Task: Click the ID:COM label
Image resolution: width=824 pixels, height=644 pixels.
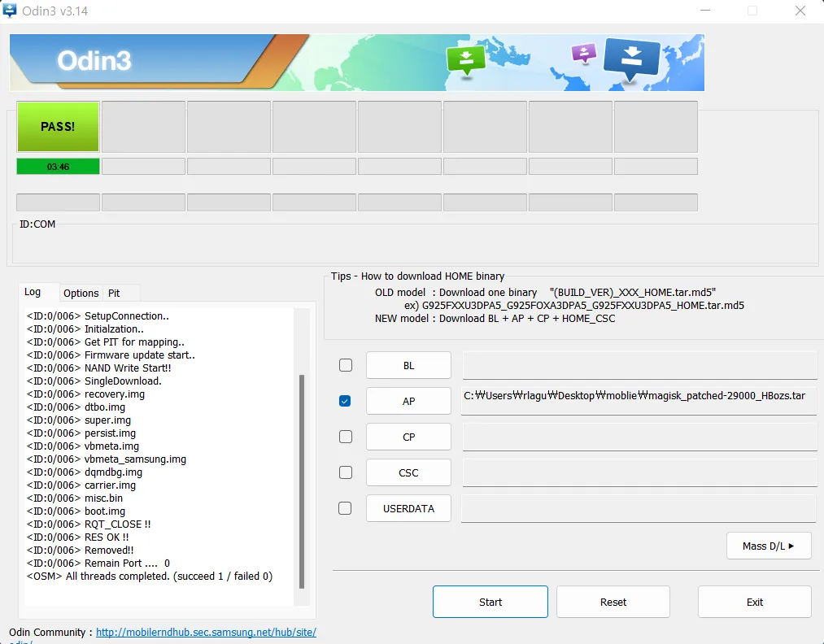Action: [x=37, y=224]
